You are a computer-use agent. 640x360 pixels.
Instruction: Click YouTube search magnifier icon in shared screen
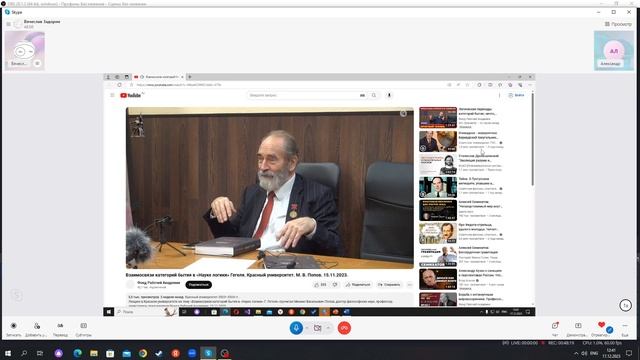click(x=373, y=95)
